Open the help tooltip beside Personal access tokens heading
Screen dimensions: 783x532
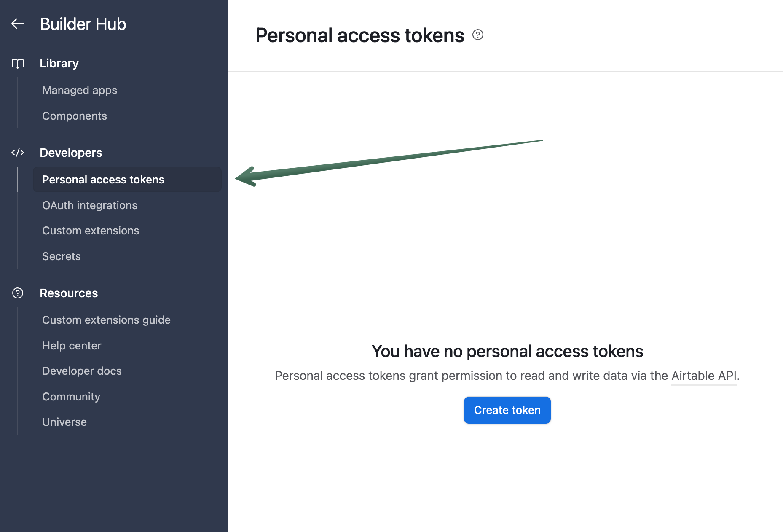tap(477, 35)
